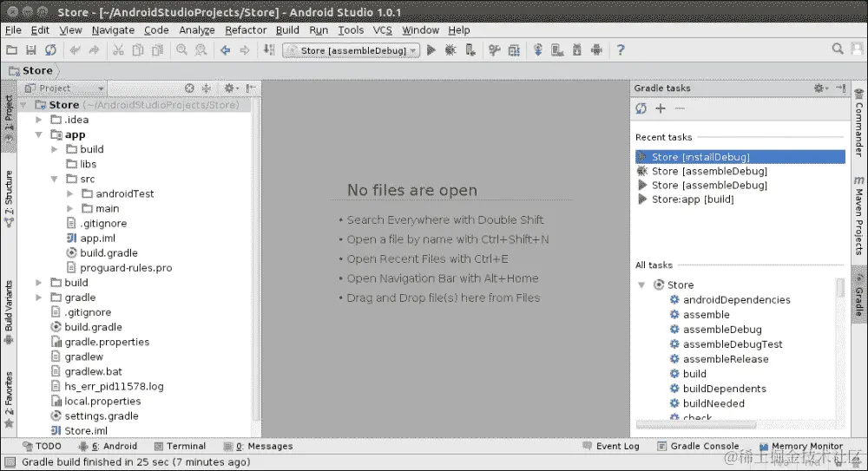
Task: Click the Gradle tasks horizontal scrollbar
Action: pos(696,424)
